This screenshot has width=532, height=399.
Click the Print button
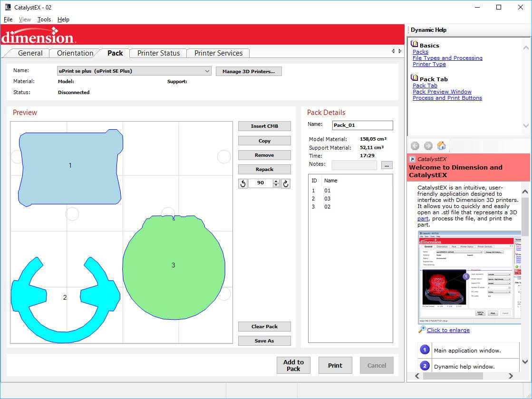(335, 365)
